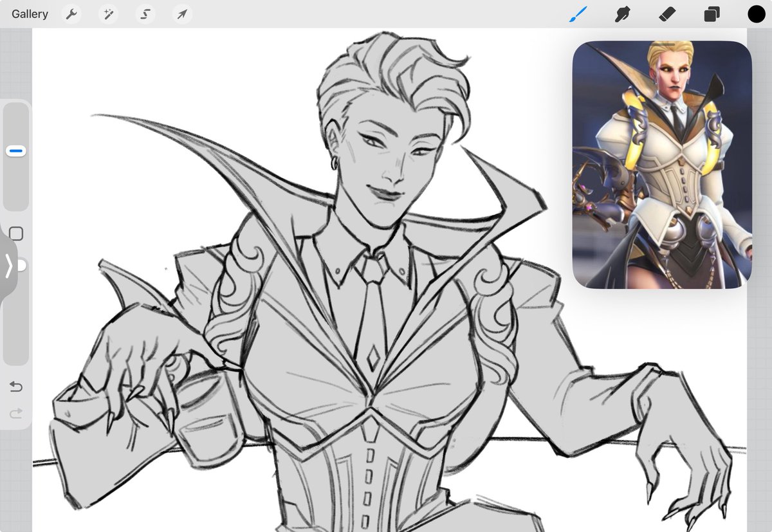The height and width of the screenshot is (532, 772).
Task: Expand the side panel chevron
Action: (x=8, y=266)
